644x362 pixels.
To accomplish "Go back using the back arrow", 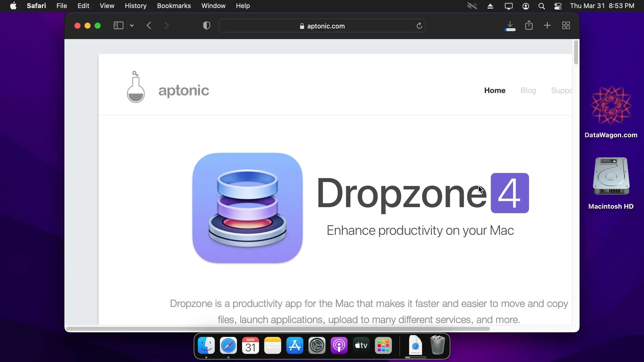I will [149, 25].
